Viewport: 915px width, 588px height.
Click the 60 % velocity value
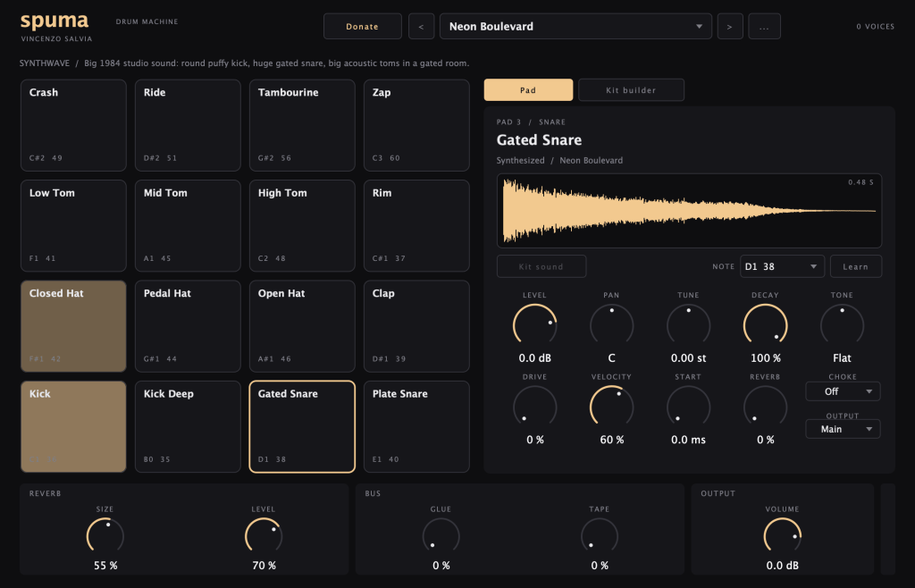point(611,440)
